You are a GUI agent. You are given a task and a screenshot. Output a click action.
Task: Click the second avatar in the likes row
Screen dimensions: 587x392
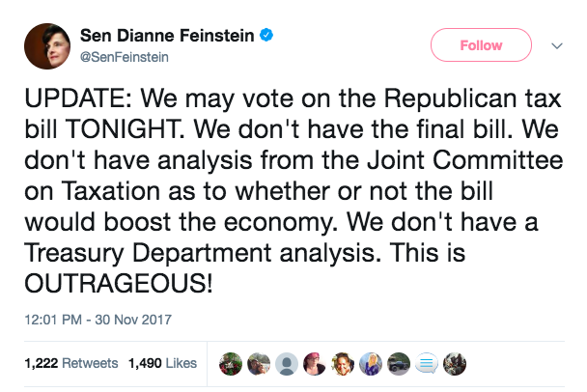pyautogui.click(x=258, y=364)
